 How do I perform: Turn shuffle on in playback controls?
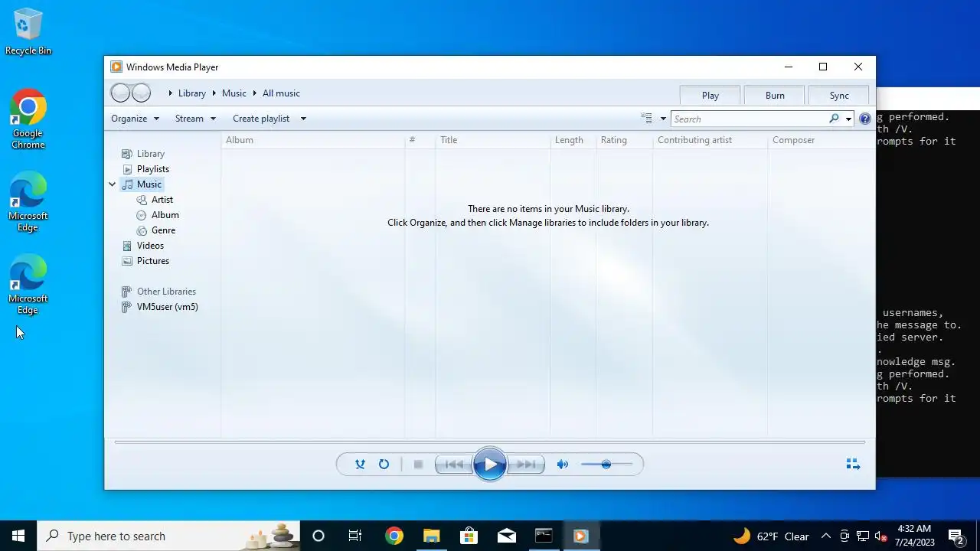pyautogui.click(x=360, y=464)
